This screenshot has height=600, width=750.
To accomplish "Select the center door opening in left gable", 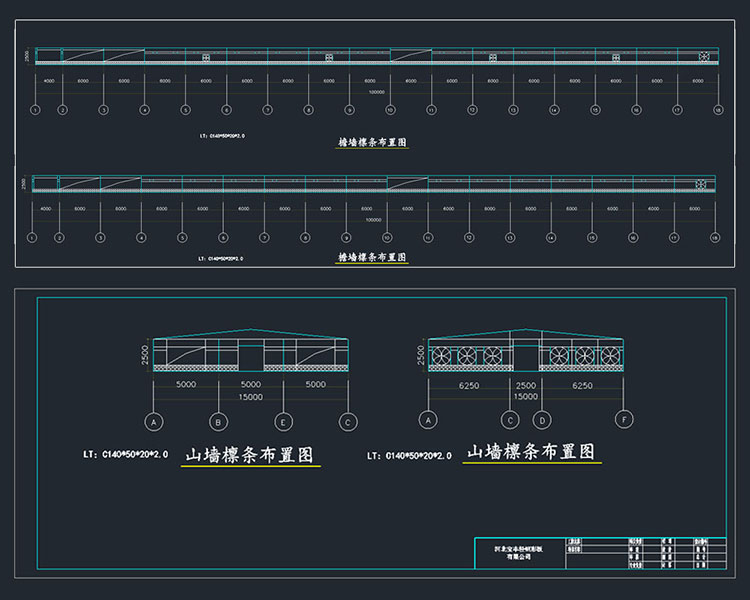I will [251, 354].
